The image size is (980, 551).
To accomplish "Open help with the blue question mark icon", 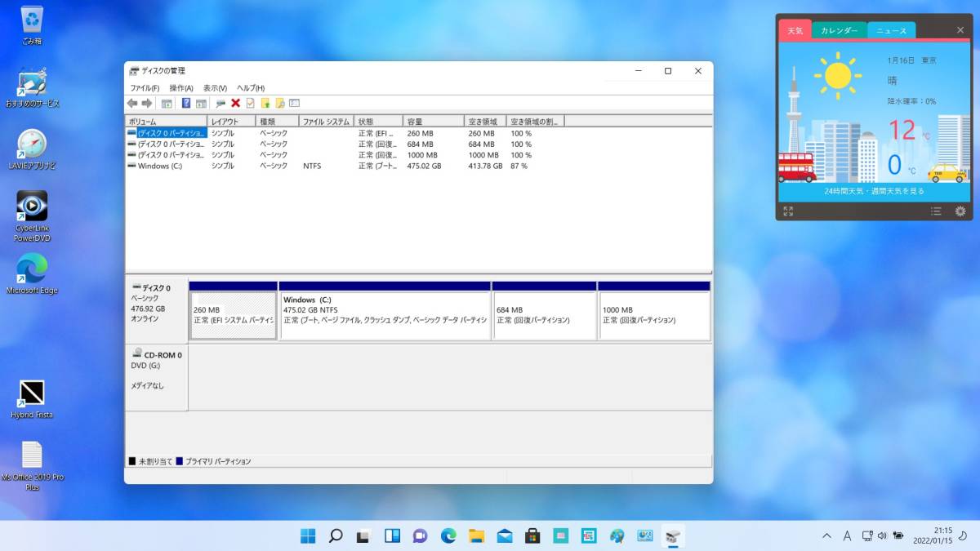I will point(186,103).
